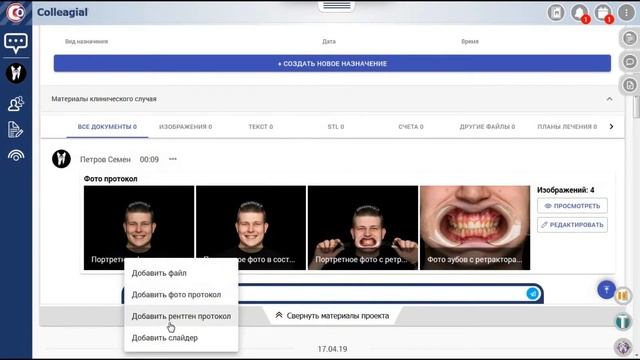Open post options ellipsis next to 00:09
The image size is (640, 360).
click(173, 159)
